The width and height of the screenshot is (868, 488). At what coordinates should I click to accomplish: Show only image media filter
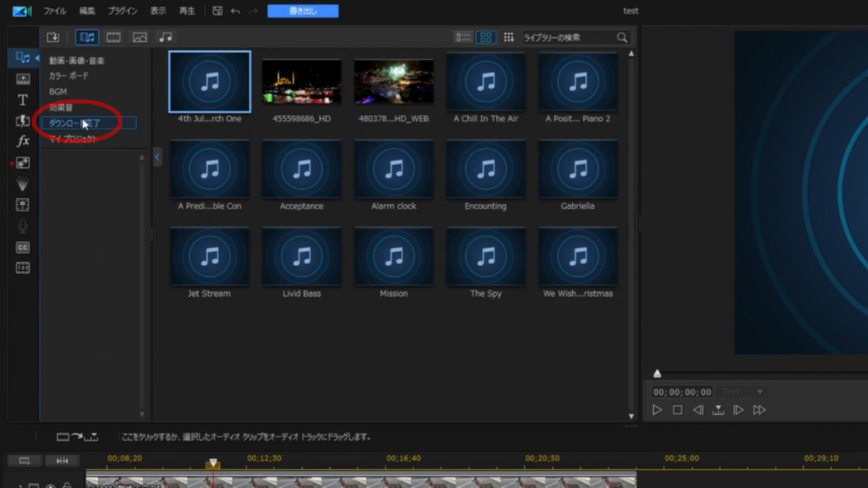click(139, 37)
